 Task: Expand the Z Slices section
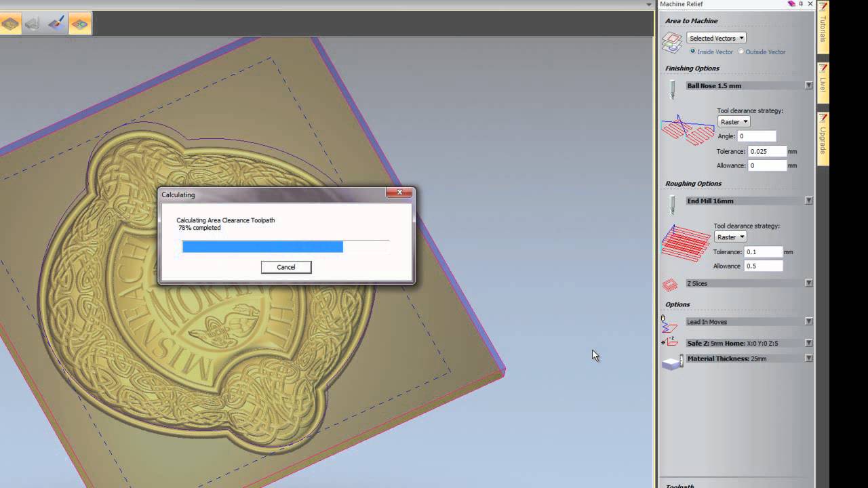point(808,283)
